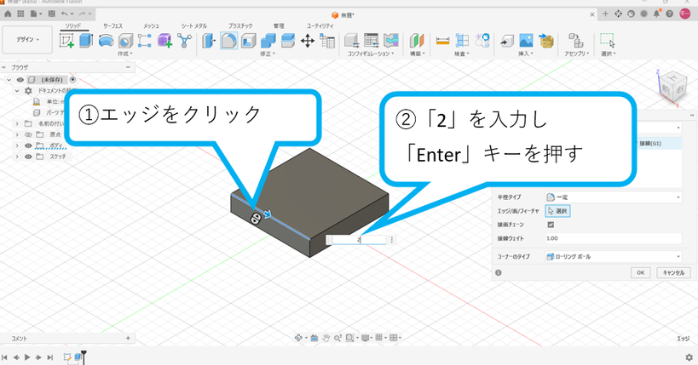The width and height of the screenshot is (698, 365).
Task: Click the 選択 edge selection button
Action: [558, 211]
